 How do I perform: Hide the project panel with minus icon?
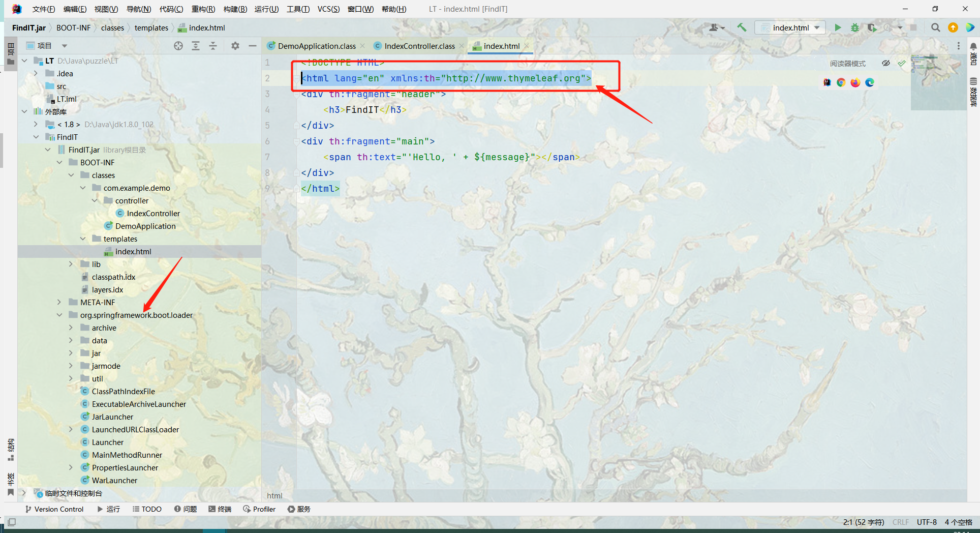pos(252,46)
